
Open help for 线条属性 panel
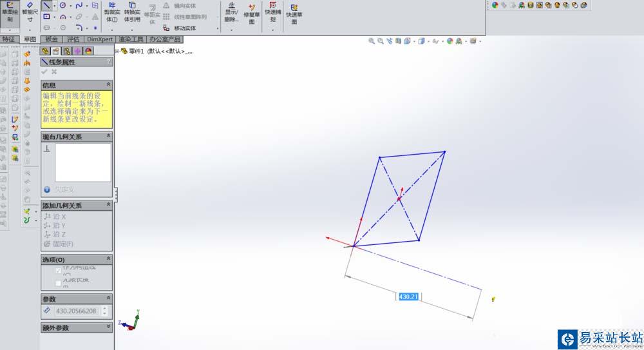[108, 62]
